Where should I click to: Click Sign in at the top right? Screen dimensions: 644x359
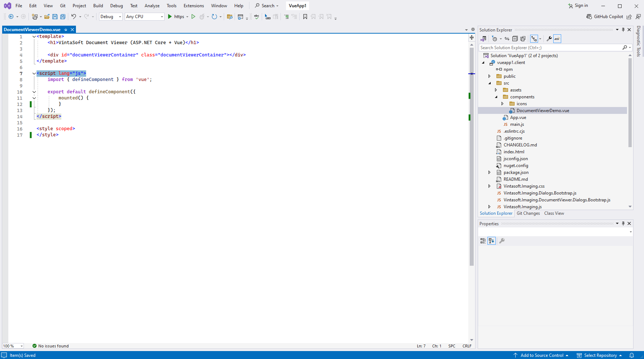point(578,5)
